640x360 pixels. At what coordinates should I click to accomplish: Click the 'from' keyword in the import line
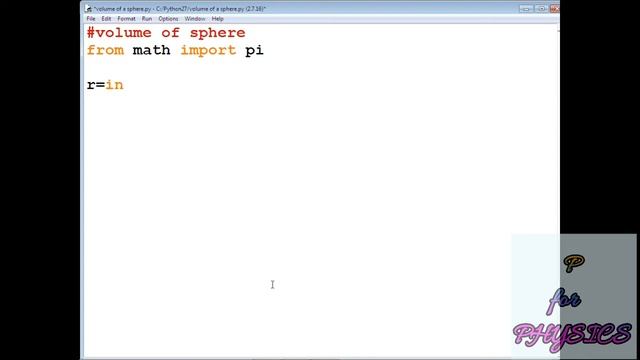tap(105, 50)
